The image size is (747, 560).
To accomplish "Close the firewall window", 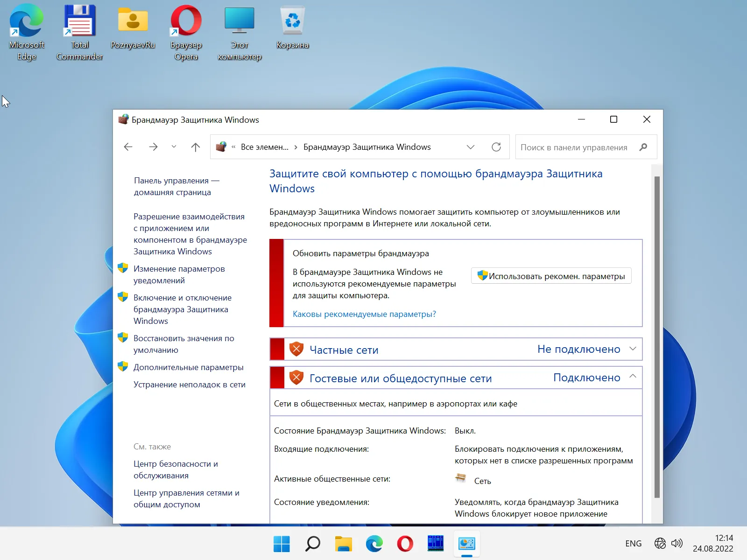I will (x=647, y=119).
